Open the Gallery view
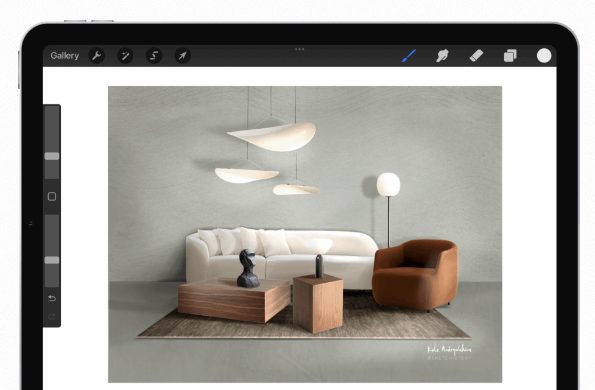Viewport: 595px width, 390px height. pyautogui.click(x=65, y=56)
